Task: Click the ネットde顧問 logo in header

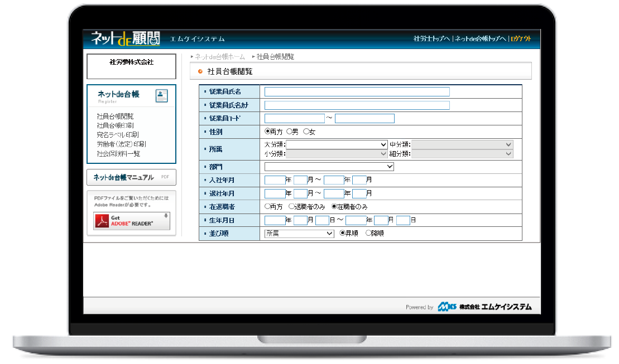Action: coord(125,38)
